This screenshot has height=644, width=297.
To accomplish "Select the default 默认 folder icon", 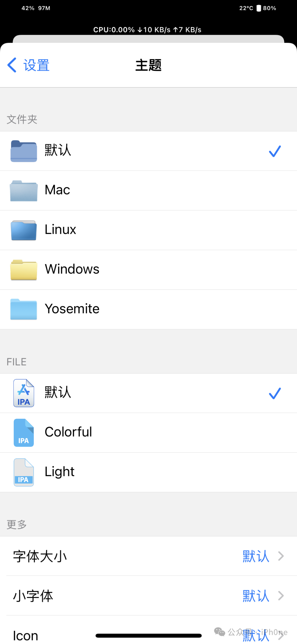I will pyautogui.click(x=24, y=151).
